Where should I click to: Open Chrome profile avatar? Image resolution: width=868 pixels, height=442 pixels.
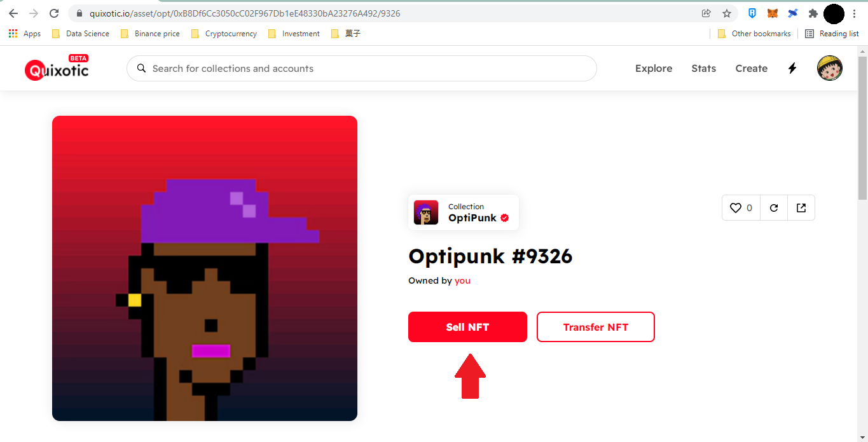[834, 13]
